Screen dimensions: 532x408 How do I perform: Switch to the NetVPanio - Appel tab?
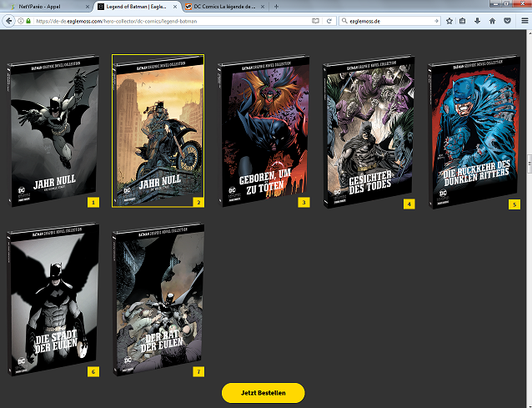[48, 7]
